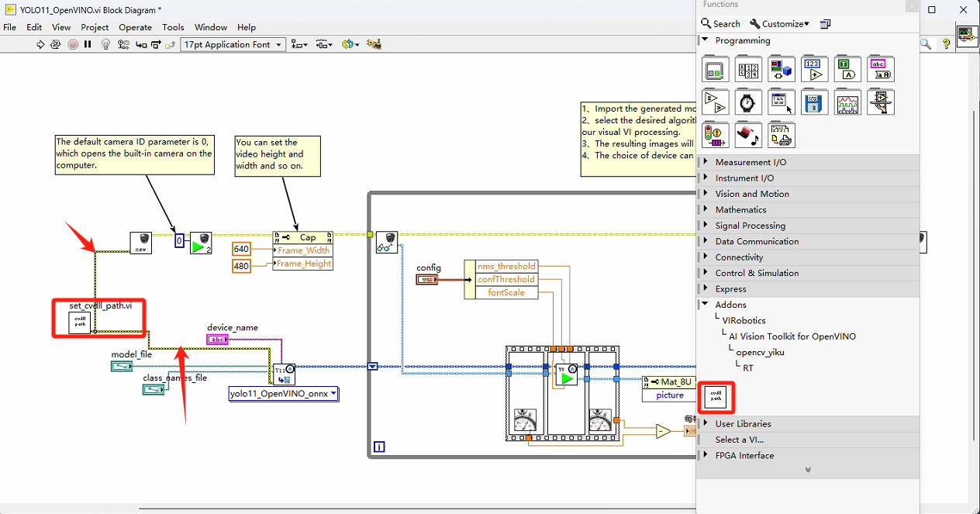Open the File I/O floppy disk palette
The height and width of the screenshot is (514, 980).
pyautogui.click(x=814, y=102)
